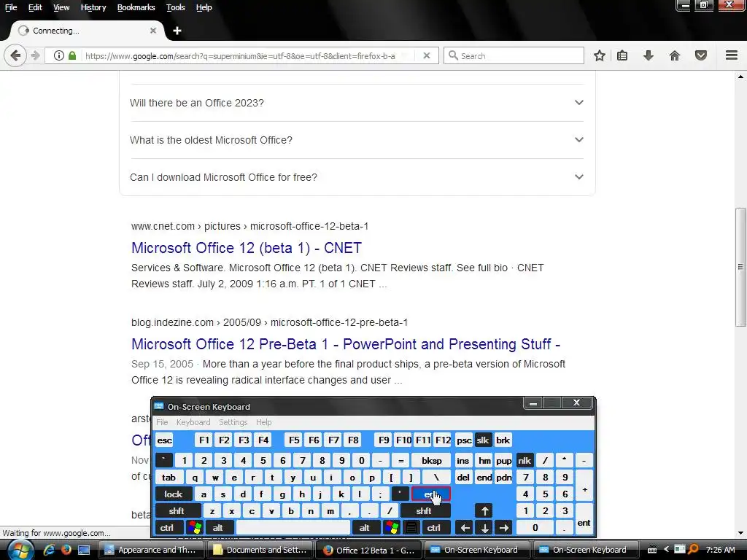The image size is (747, 560).
Task: Click the down arrow key on the on-screen keyboard
Action: point(484,528)
